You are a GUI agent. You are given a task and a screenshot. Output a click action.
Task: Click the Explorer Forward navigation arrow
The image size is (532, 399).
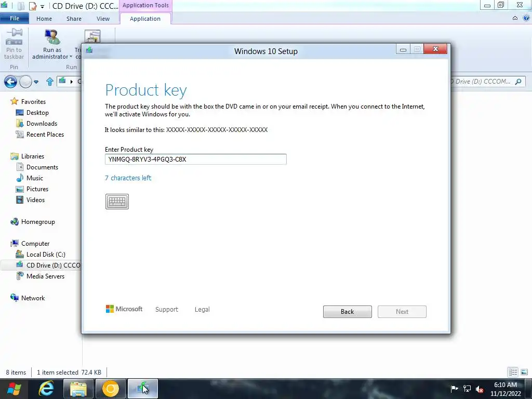click(25, 82)
